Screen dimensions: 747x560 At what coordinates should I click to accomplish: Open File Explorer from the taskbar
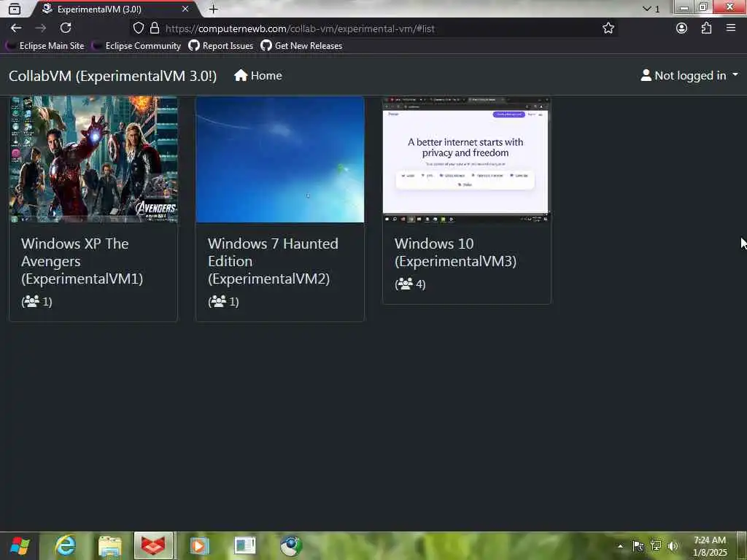pos(109,546)
